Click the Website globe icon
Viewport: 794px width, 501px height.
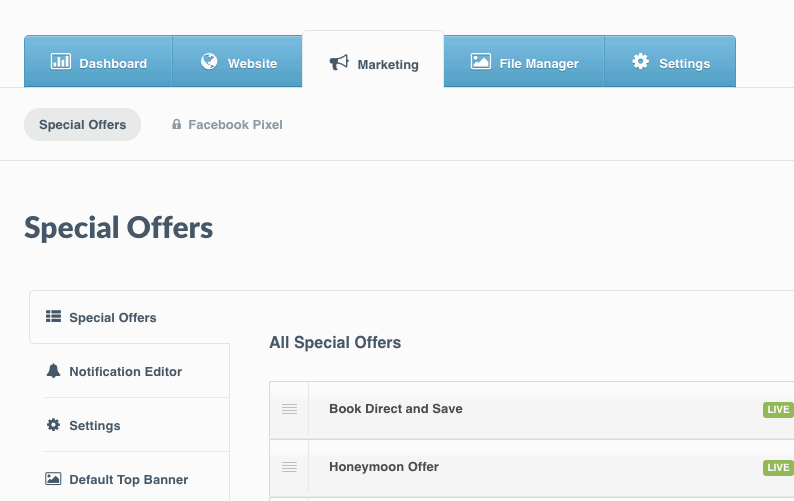[209, 61]
